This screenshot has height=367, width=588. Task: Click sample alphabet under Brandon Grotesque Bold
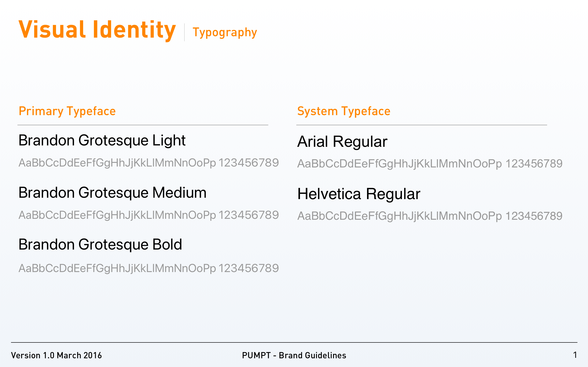point(148,268)
